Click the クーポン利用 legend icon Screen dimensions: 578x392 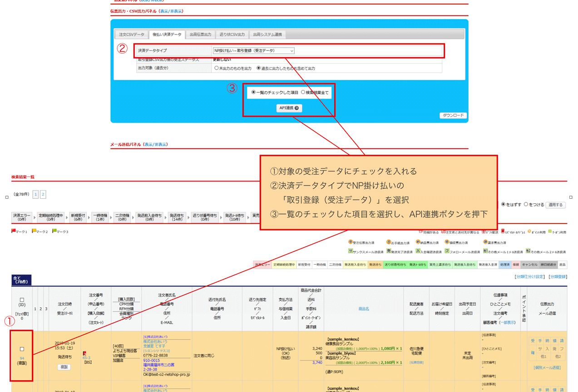click(550, 231)
